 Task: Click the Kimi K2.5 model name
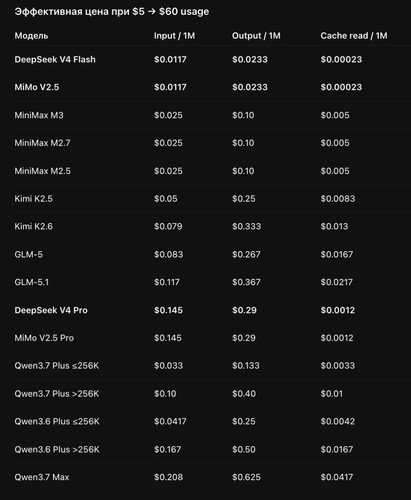(33, 199)
